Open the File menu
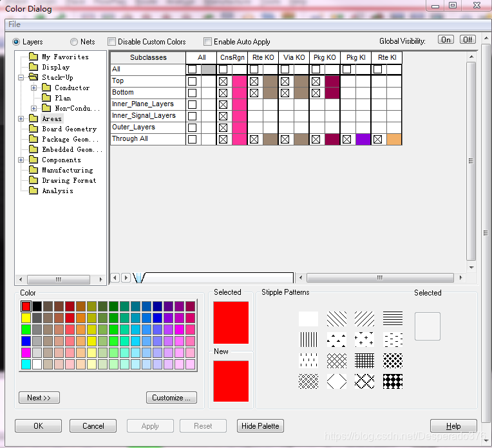Screen dimensions: 492x448 (14, 24)
